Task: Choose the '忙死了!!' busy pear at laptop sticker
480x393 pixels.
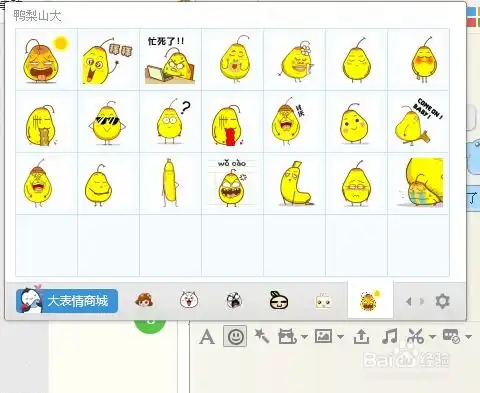Action: pyautogui.click(x=170, y=59)
